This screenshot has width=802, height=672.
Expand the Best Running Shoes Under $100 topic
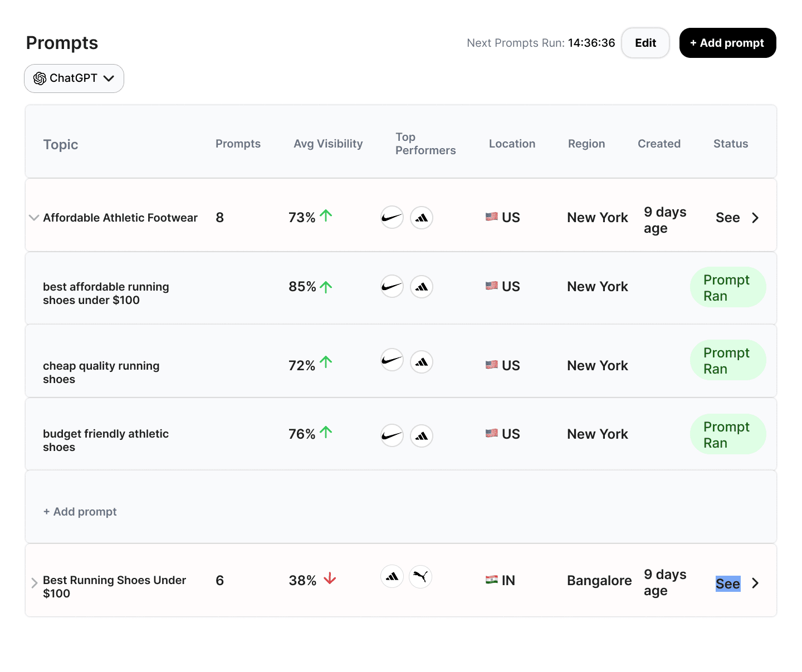pyautogui.click(x=35, y=583)
